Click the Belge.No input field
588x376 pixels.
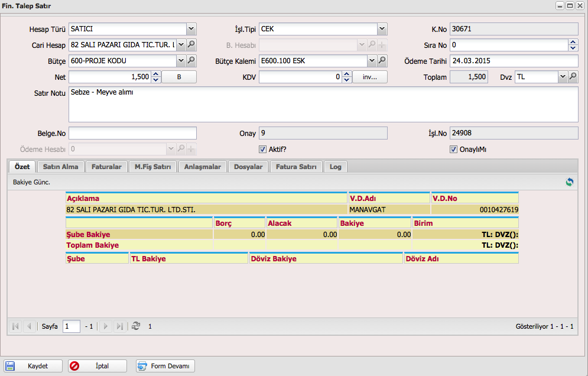[133, 133]
